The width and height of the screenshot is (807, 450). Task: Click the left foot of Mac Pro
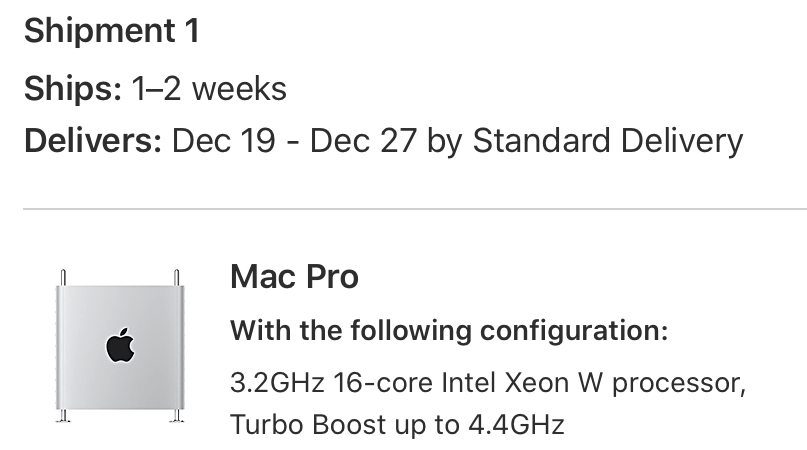pyautogui.click(x=63, y=416)
